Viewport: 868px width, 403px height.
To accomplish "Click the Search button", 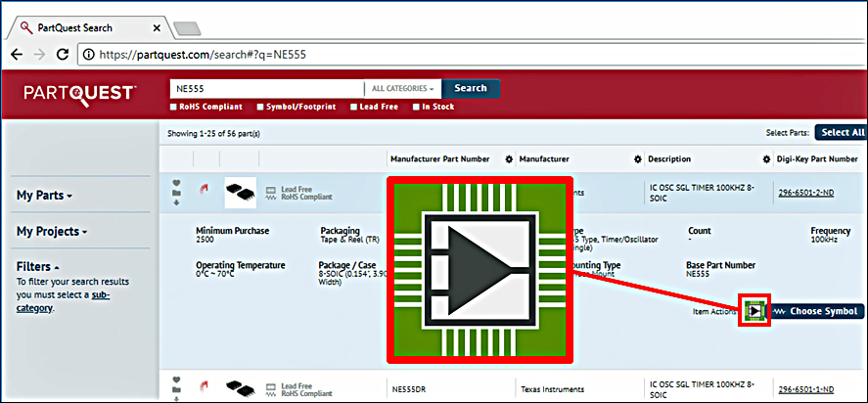I will 471,89.
